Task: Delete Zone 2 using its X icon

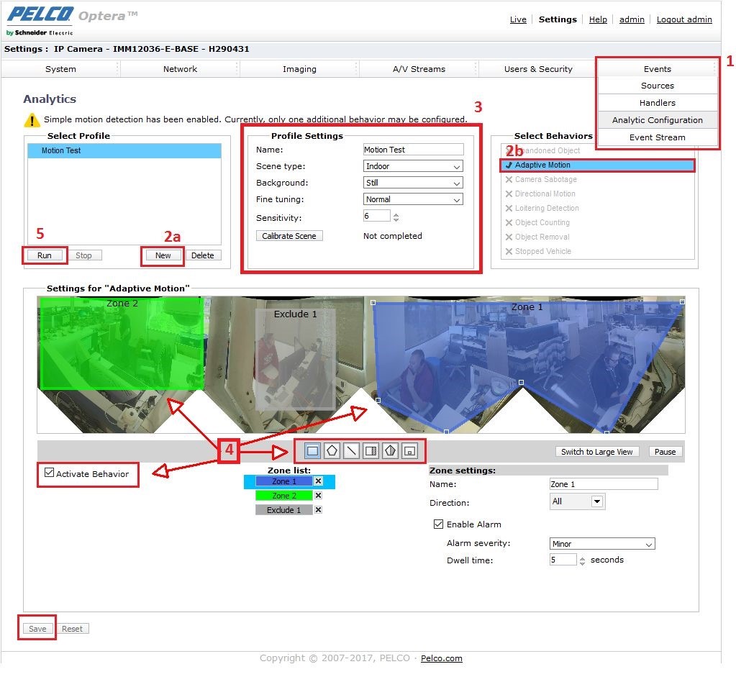Action: tap(318, 495)
